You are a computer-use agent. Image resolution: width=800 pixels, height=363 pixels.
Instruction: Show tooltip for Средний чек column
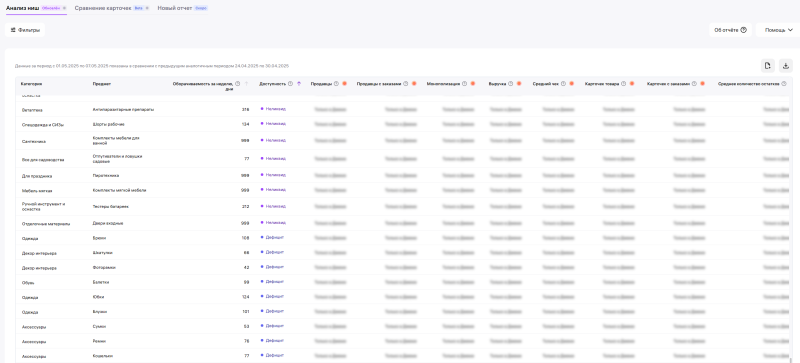coord(563,84)
